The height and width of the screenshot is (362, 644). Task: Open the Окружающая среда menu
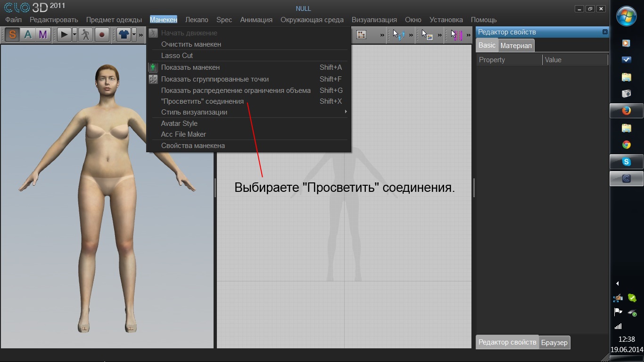tap(312, 20)
